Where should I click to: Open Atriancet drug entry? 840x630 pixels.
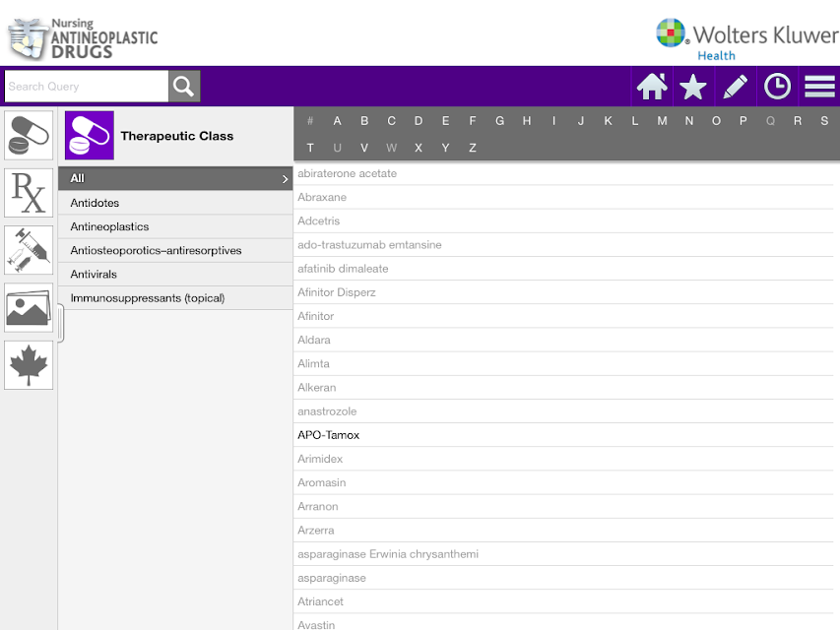pos(563,601)
